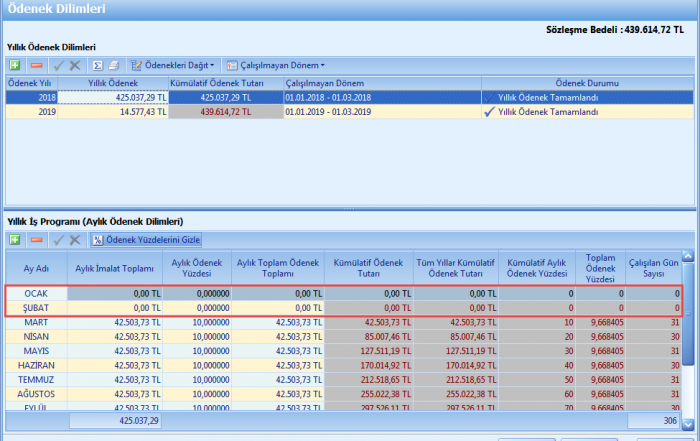Click the green add icon in Yıllık Ödenek Dilimleri toolbar

[x=15, y=65]
